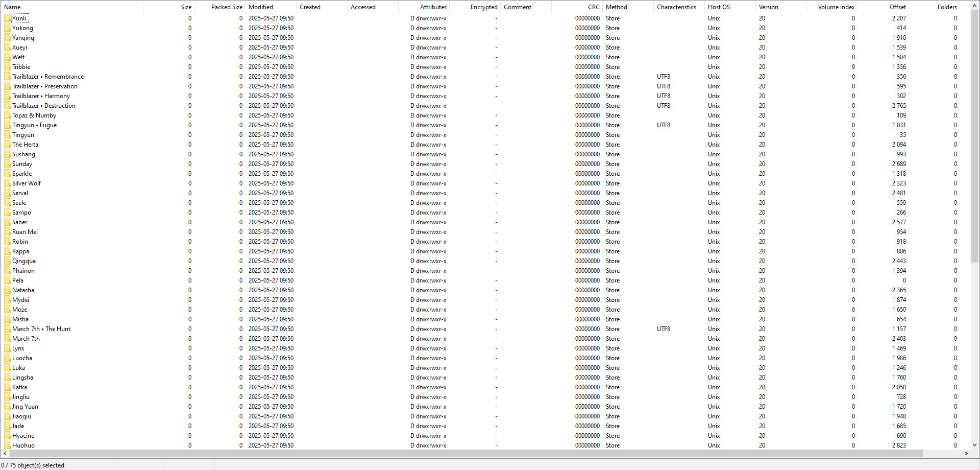980x470 pixels.
Task: Select the March 7th • The Hunt entry
Action: pyautogui.click(x=41, y=329)
